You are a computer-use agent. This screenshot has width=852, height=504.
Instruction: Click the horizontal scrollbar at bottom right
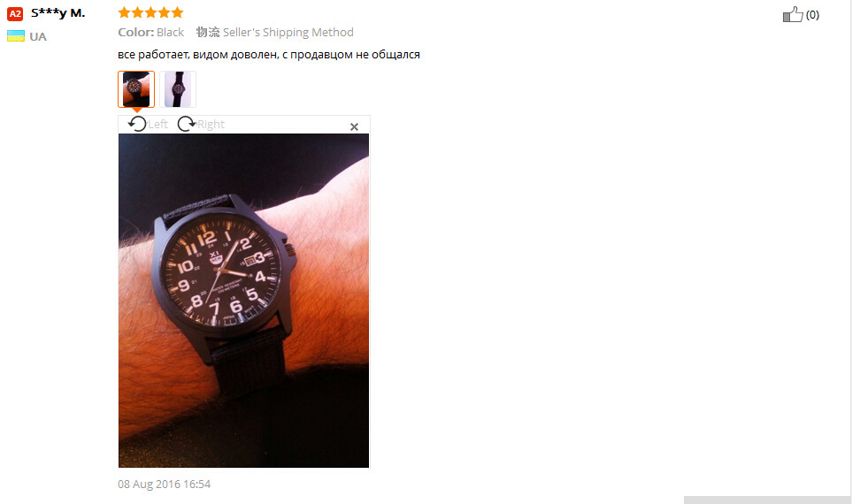[767, 500]
